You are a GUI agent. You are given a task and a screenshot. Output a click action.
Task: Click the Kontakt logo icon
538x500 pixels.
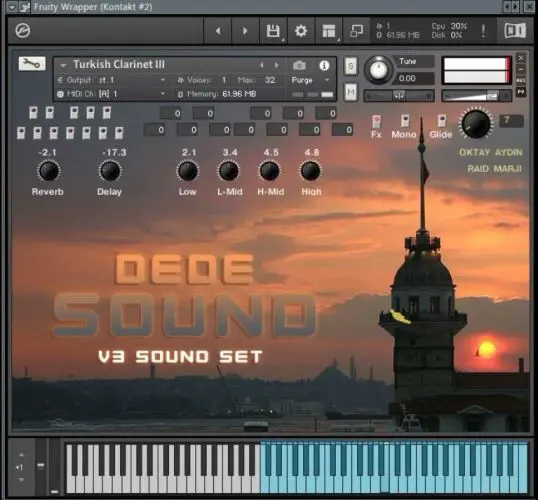(x=23, y=31)
